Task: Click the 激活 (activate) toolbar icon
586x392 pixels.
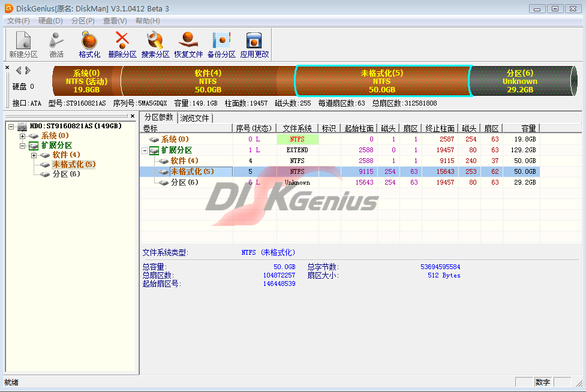Action: pyautogui.click(x=56, y=44)
